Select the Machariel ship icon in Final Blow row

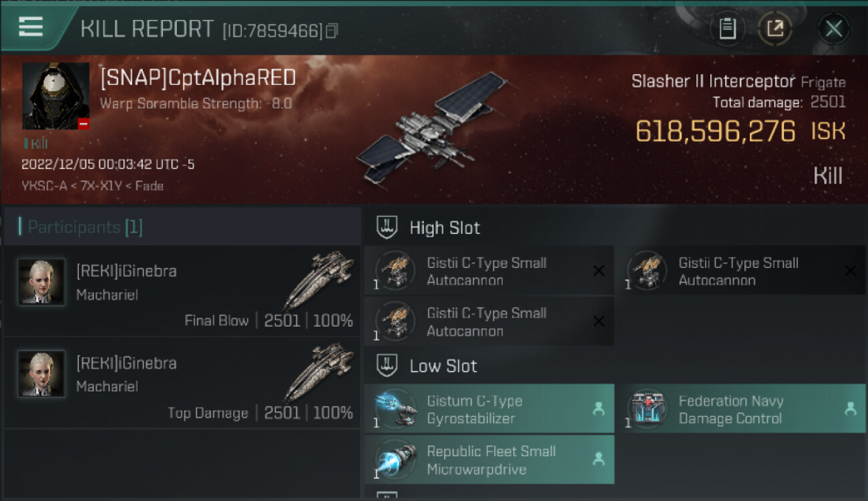click(x=319, y=281)
